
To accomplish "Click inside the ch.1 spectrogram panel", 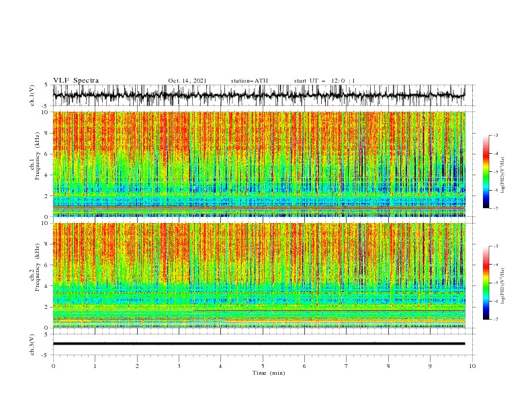I will click(x=259, y=164).
